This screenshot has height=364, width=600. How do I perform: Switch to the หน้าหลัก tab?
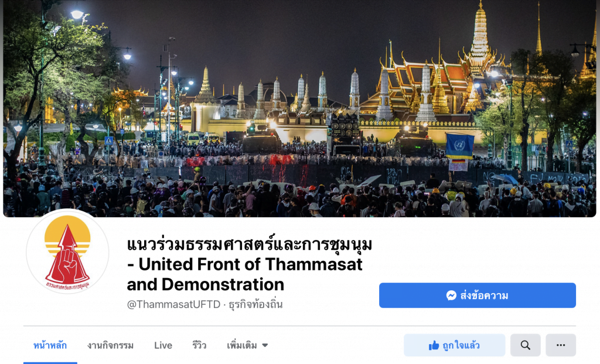[50, 345]
